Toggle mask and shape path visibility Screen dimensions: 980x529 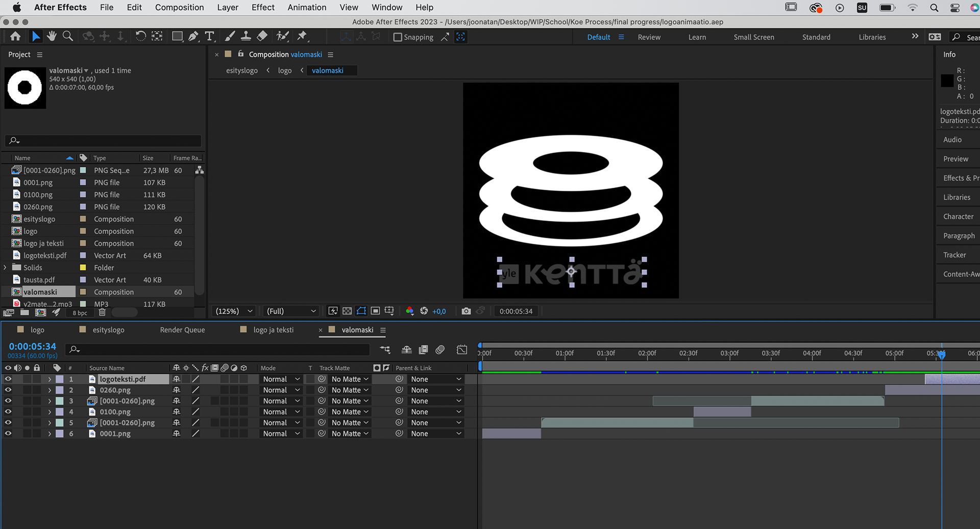tap(361, 311)
